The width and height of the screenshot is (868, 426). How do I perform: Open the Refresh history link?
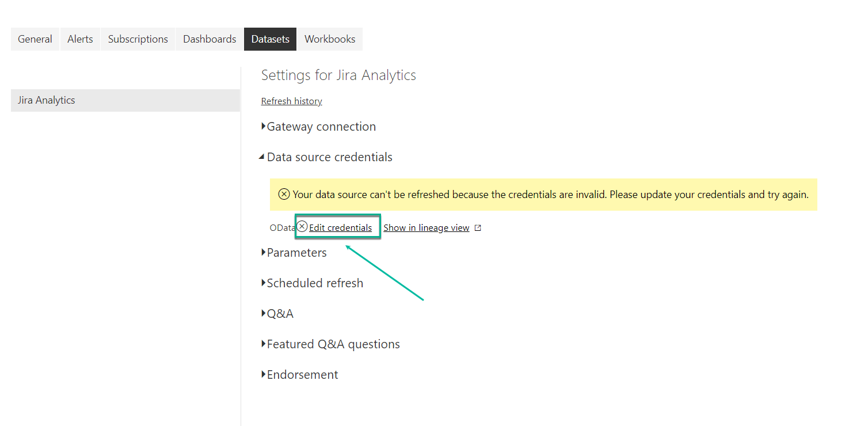[x=291, y=101]
